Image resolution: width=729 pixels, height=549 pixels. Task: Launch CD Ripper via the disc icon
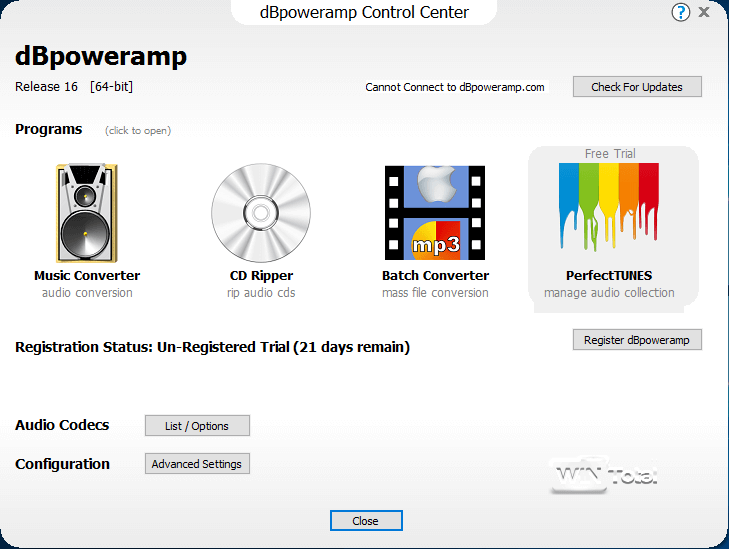pyautogui.click(x=261, y=213)
